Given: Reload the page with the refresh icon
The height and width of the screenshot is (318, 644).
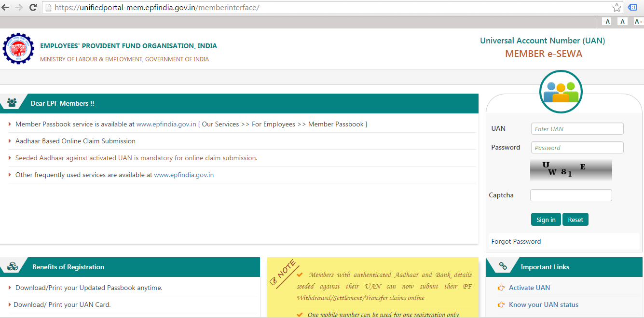Looking at the screenshot, I should 33,7.
